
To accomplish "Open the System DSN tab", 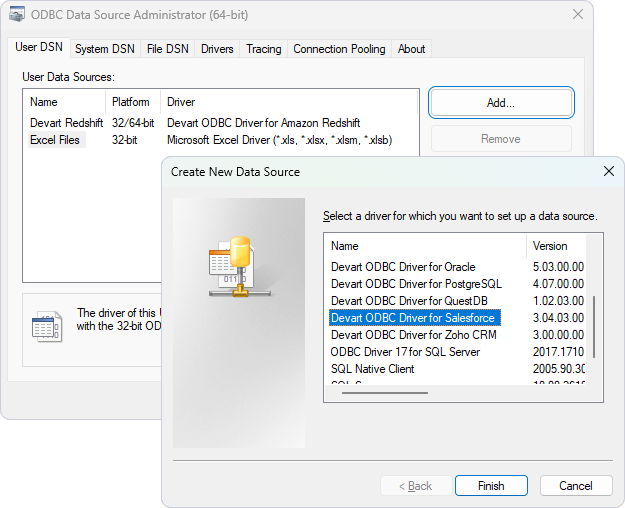I will (x=105, y=49).
